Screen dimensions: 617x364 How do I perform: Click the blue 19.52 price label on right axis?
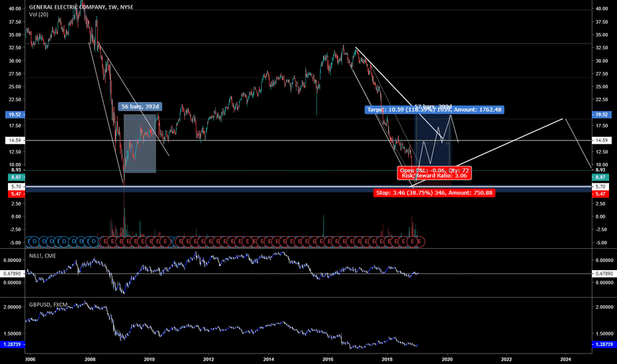click(x=602, y=115)
